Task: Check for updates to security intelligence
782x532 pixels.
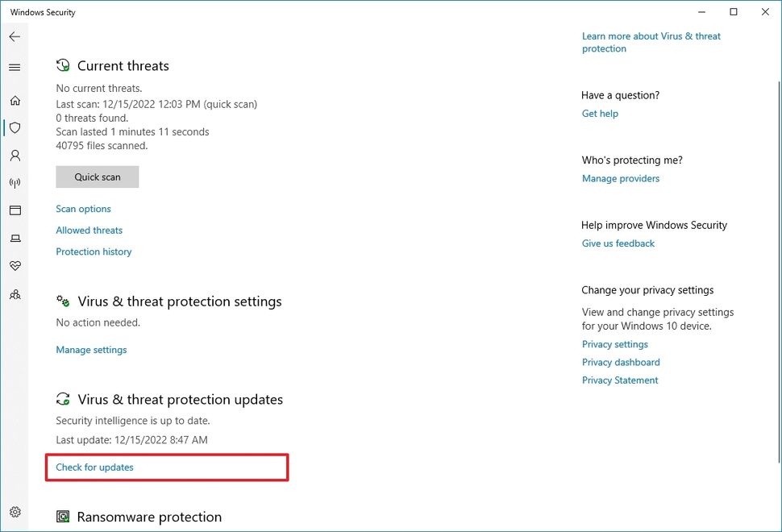Action: click(94, 467)
